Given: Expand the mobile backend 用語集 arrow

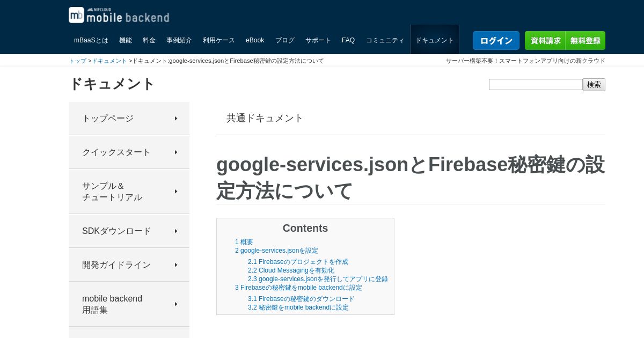Looking at the screenshot, I should [x=176, y=304].
